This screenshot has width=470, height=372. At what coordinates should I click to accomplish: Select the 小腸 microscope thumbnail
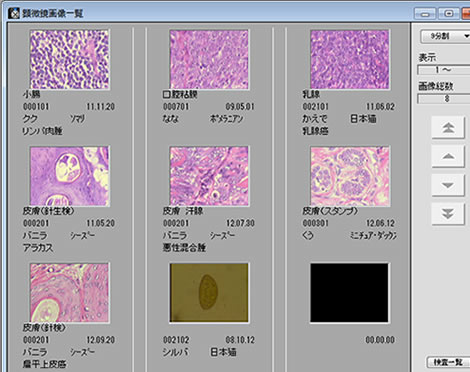(69, 59)
